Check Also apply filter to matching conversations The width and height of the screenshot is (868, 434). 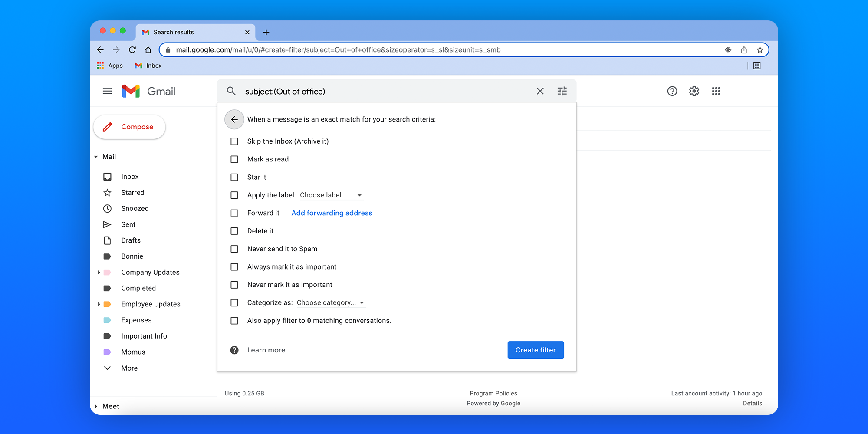click(x=234, y=321)
